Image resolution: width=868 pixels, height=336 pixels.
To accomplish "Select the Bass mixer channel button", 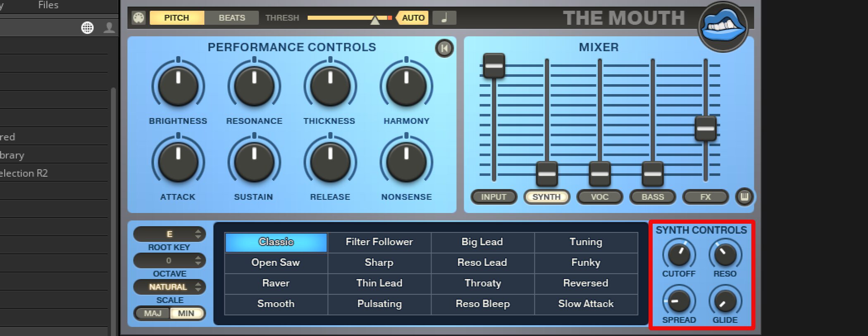I will click(x=653, y=197).
